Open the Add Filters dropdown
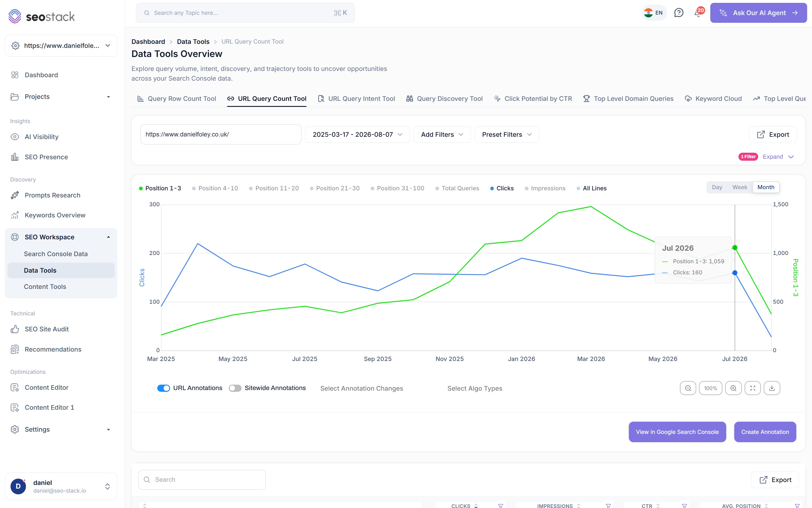The height and width of the screenshot is (508, 812). point(442,134)
